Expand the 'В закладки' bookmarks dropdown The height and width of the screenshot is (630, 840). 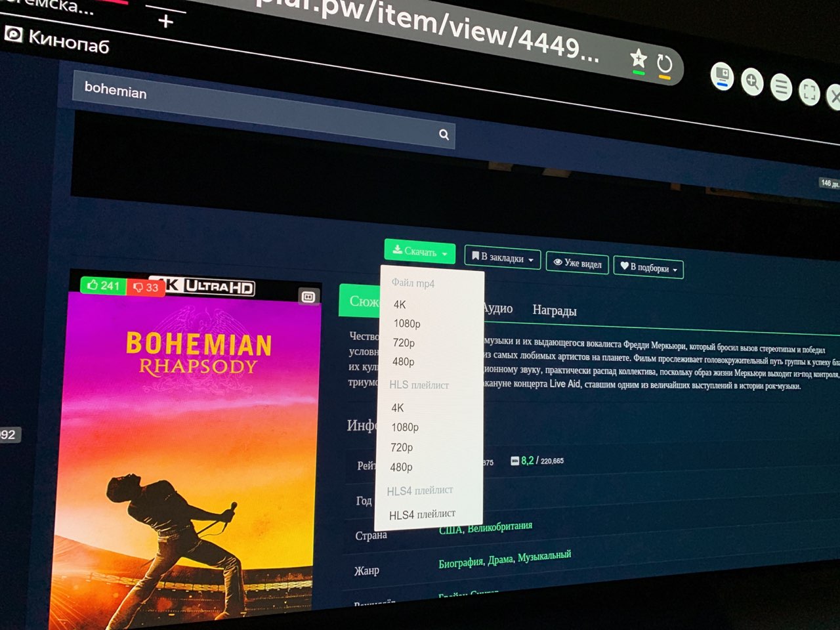pyautogui.click(x=503, y=257)
